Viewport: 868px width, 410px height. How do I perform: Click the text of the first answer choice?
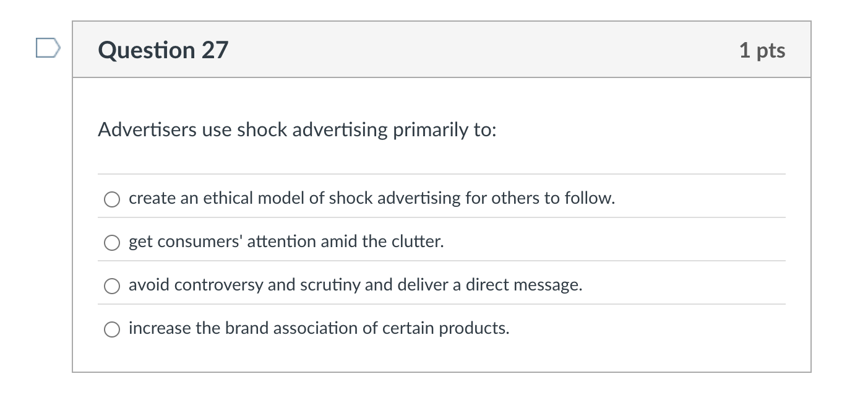371,198
